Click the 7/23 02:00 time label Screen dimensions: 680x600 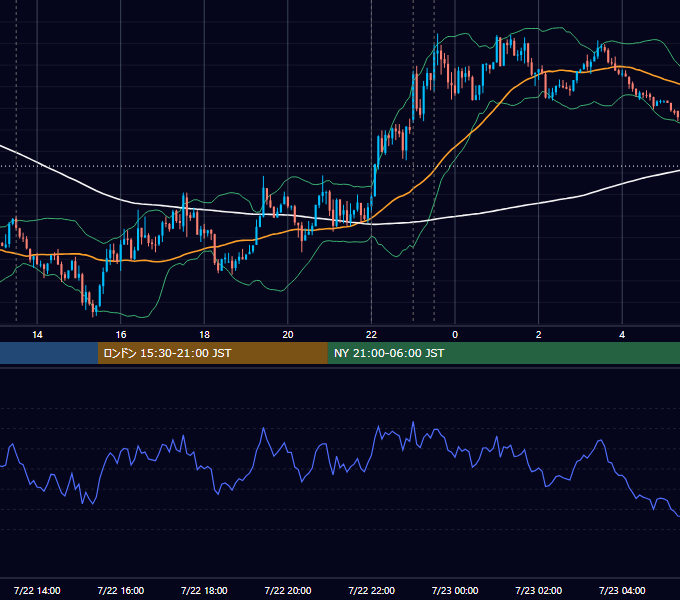[539, 590]
